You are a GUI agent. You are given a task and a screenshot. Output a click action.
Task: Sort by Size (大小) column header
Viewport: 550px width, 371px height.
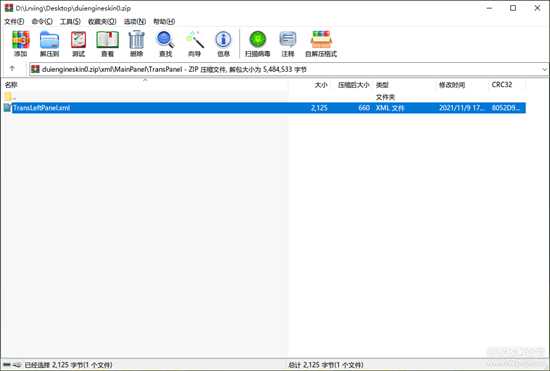point(321,85)
